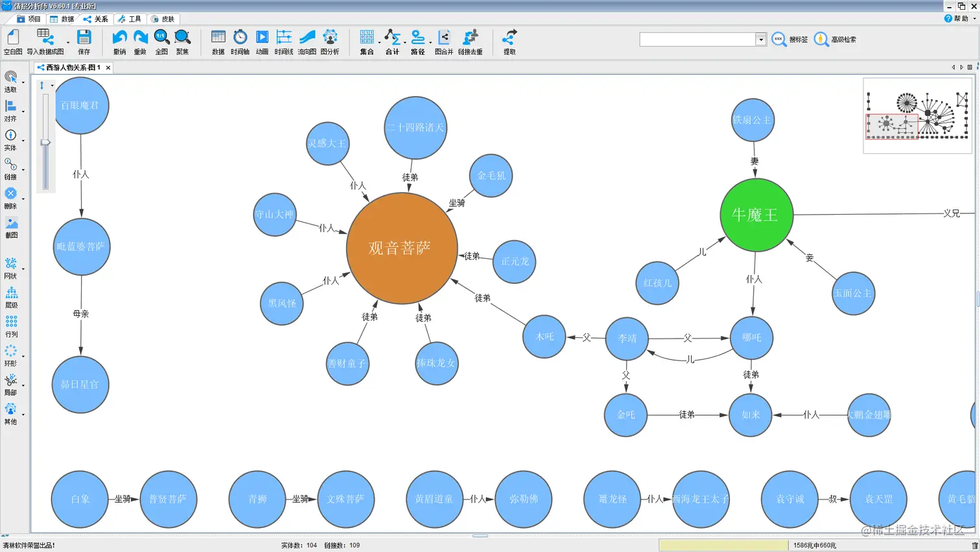Open the 皮肤 ribbon tab

tap(163, 19)
